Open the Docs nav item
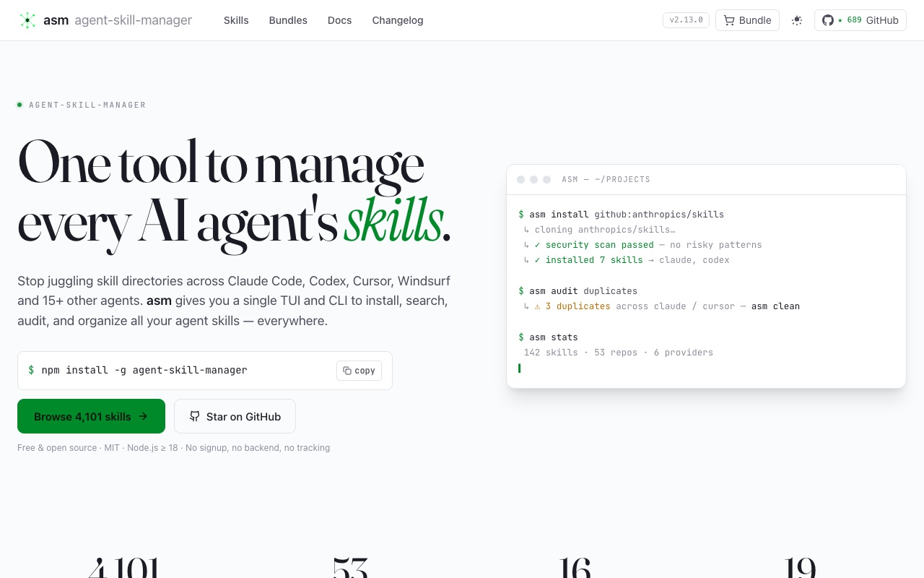The width and height of the screenshot is (924, 578). 339,20
